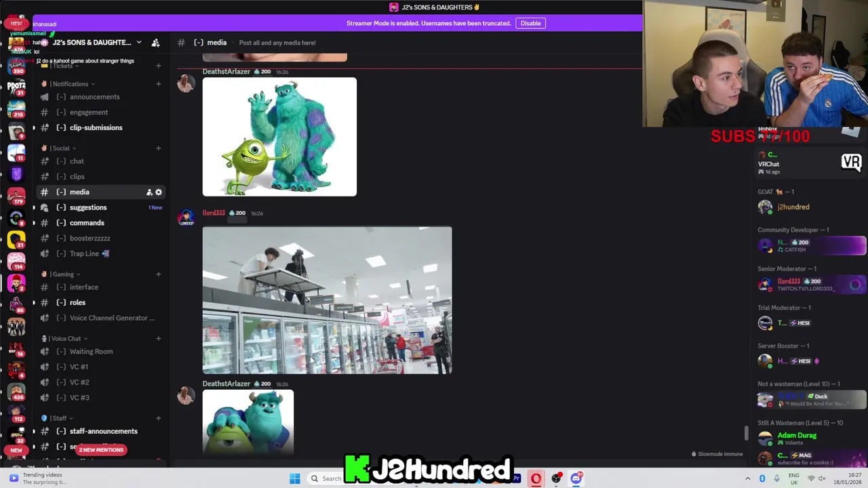Image resolution: width=868 pixels, height=488 pixels.
Task: Show hidden system tray icons
Action: click(x=748, y=479)
